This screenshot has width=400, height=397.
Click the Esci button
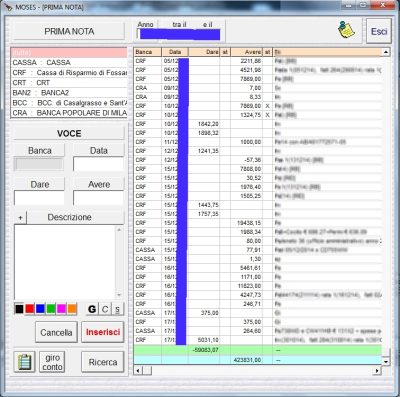pos(379,31)
